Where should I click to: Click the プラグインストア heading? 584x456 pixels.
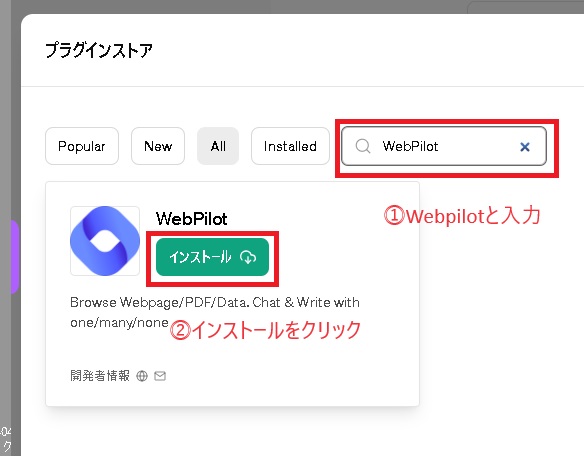tap(99, 50)
